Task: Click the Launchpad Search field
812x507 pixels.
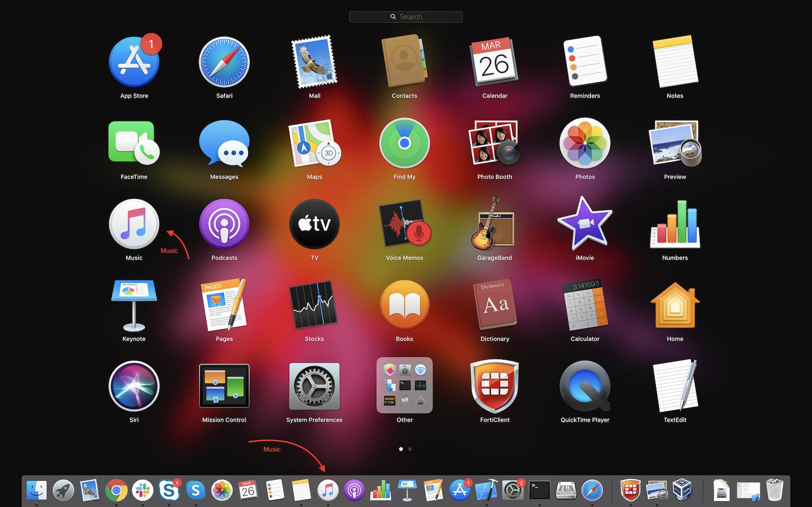Action: click(406, 17)
